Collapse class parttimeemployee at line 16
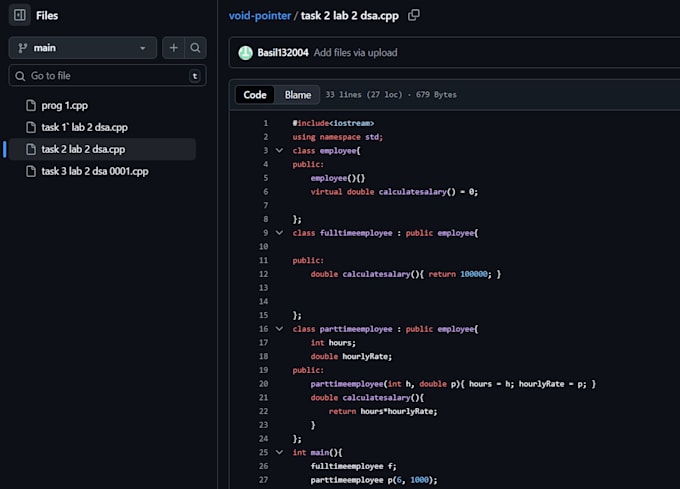The image size is (680, 489). click(x=279, y=329)
